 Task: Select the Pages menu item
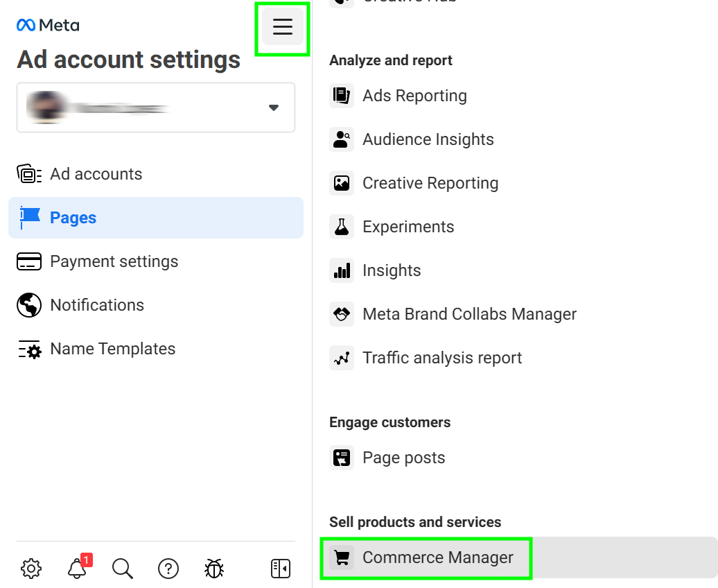click(x=156, y=218)
